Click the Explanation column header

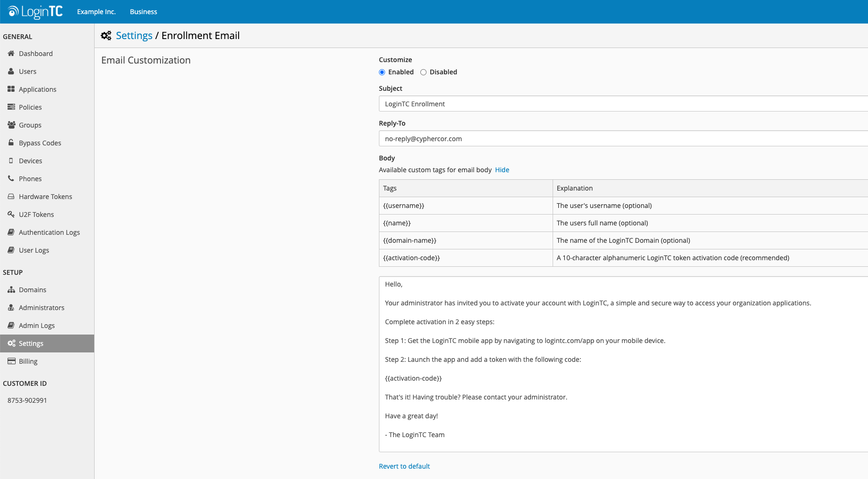710,188
